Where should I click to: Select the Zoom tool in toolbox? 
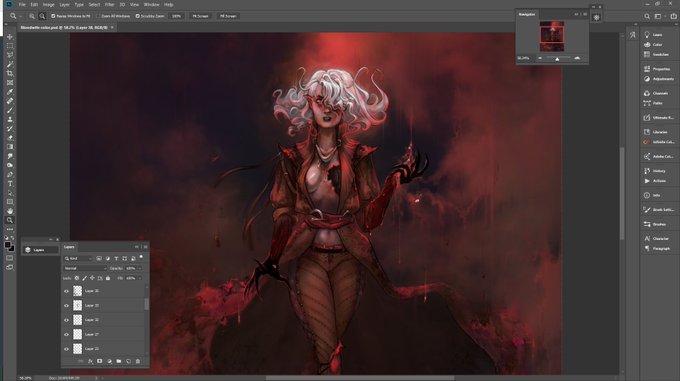10,220
